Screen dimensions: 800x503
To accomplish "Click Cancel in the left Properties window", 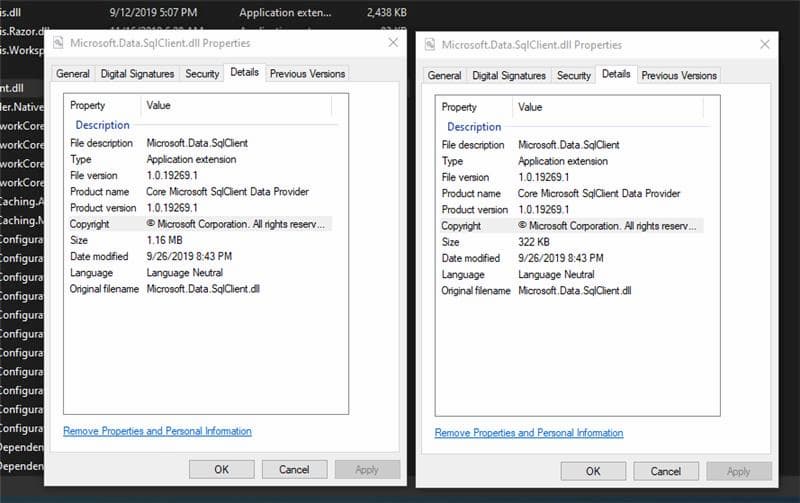I will pyautogui.click(x=294, y=469).
